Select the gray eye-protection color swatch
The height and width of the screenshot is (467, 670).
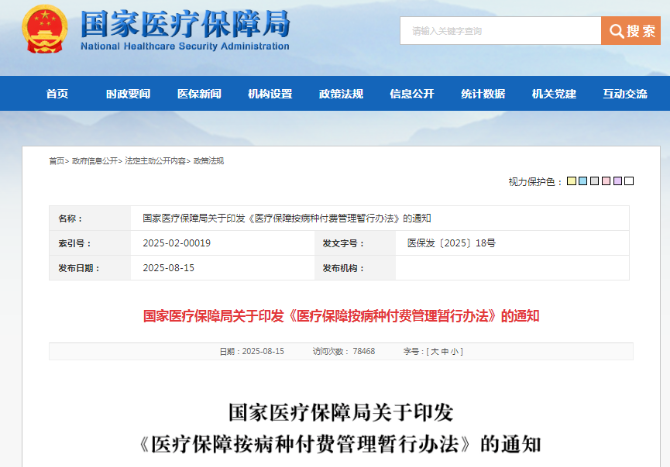[x=594, y=181]
